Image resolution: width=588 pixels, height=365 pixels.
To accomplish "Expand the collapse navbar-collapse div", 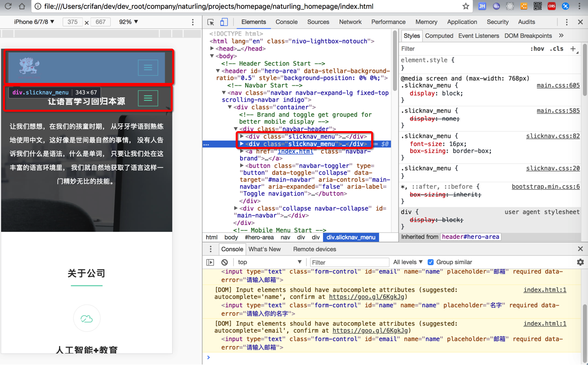I will pos(236,208).
